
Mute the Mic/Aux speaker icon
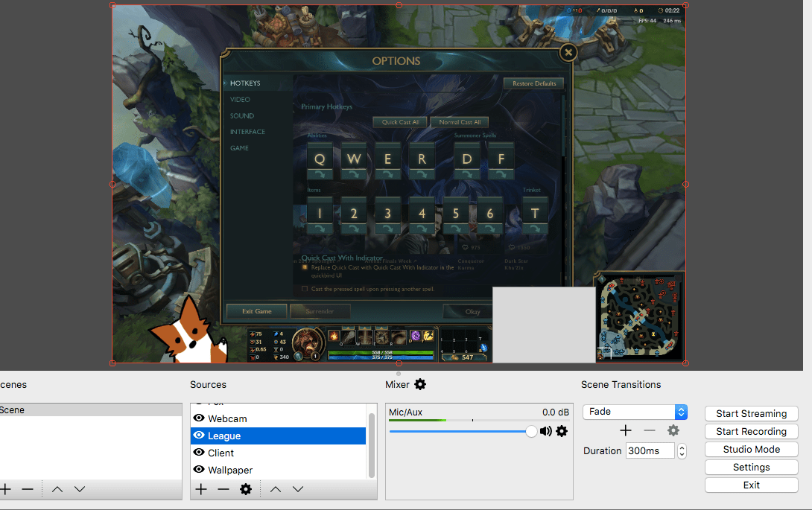click(546, 431)
